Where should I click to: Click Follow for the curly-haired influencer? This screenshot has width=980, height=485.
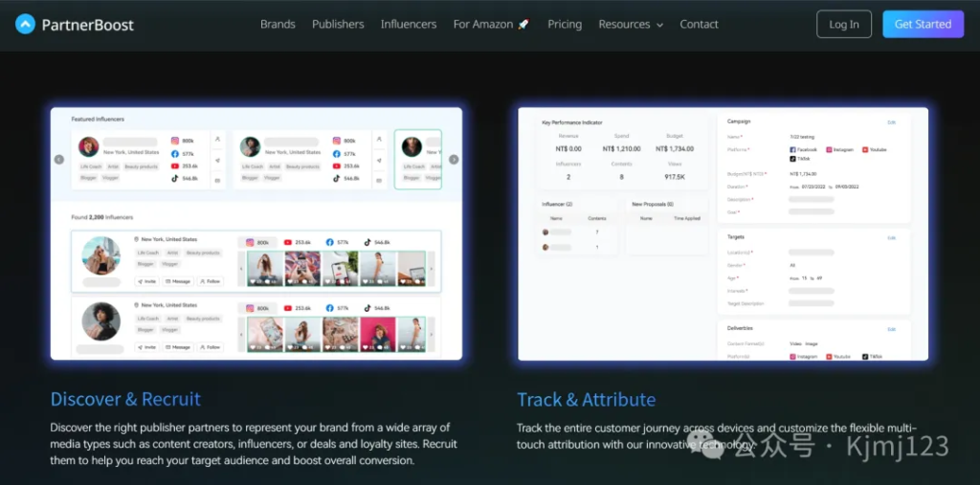pos(210,347)
